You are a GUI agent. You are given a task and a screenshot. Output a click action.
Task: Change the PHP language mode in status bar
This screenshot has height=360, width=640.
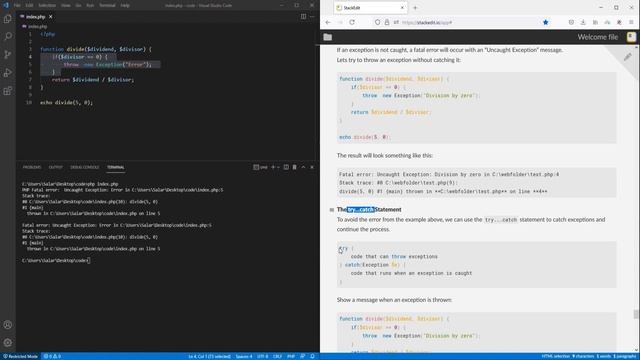tap(291, 356)
